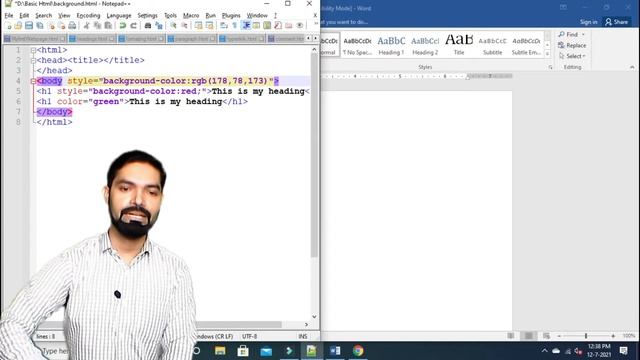Open the Mail app from the taskbar
This screenshot has height=360, width=640.
tap(266, 351)
